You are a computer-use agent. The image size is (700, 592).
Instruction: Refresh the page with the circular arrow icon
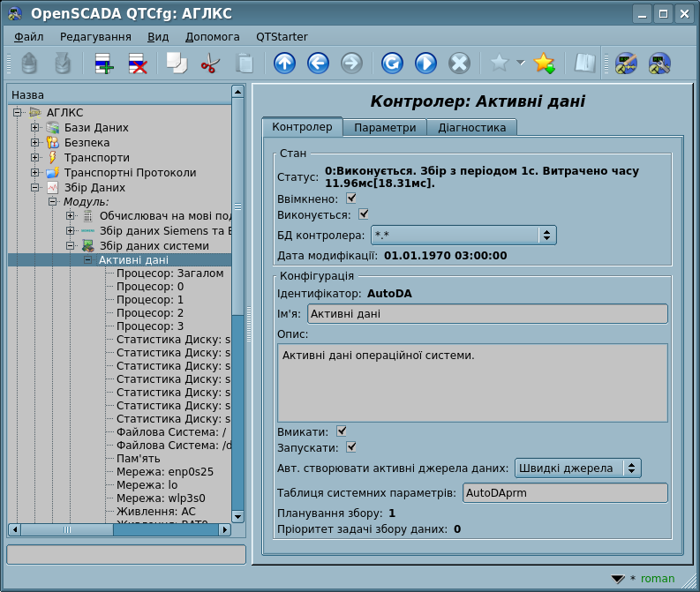[392, 63]
